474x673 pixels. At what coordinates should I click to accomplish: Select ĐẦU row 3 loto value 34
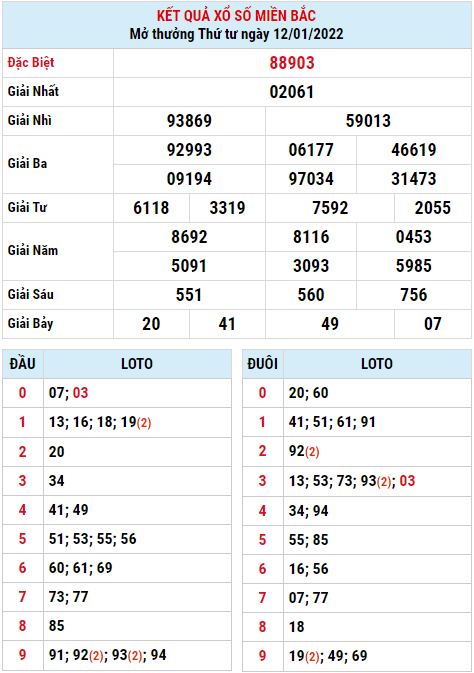(x=56, y=481)
